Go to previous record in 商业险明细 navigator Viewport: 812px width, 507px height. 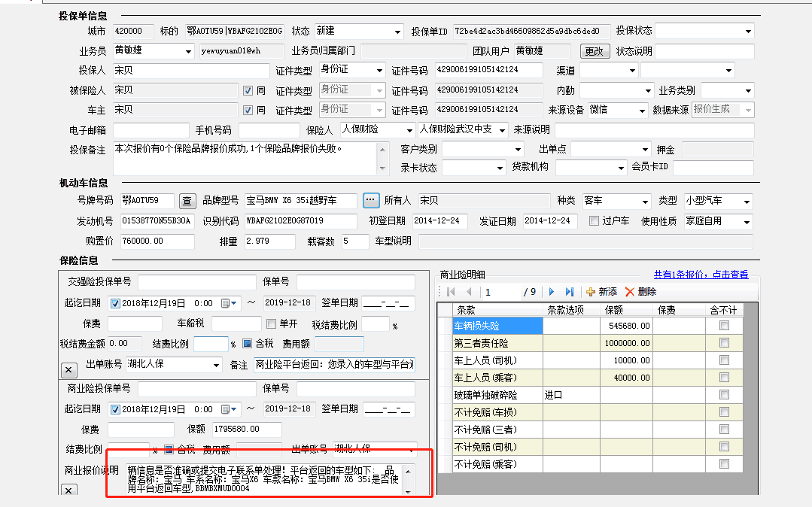(469, 292)
